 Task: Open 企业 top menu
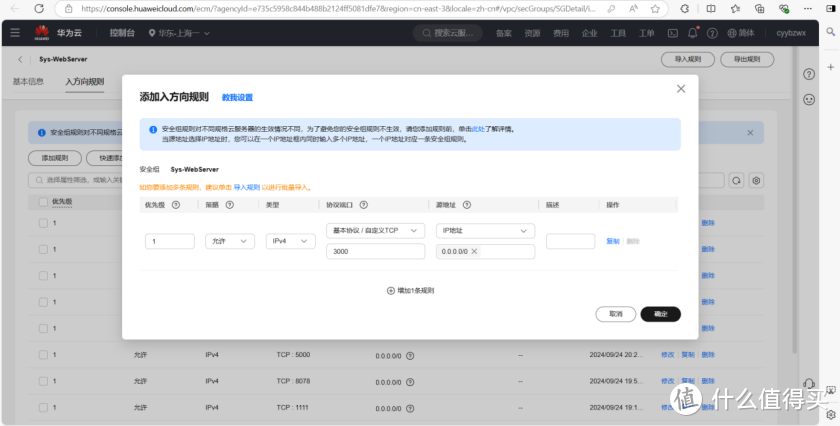click(589, 33)
